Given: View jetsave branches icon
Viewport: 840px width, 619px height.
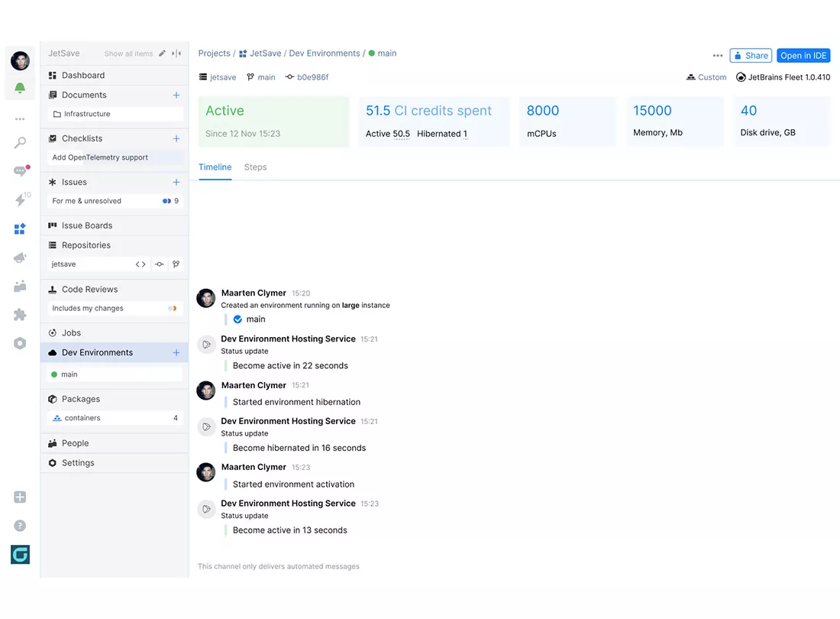Looking at the screenshot, I should click(176, 264).
